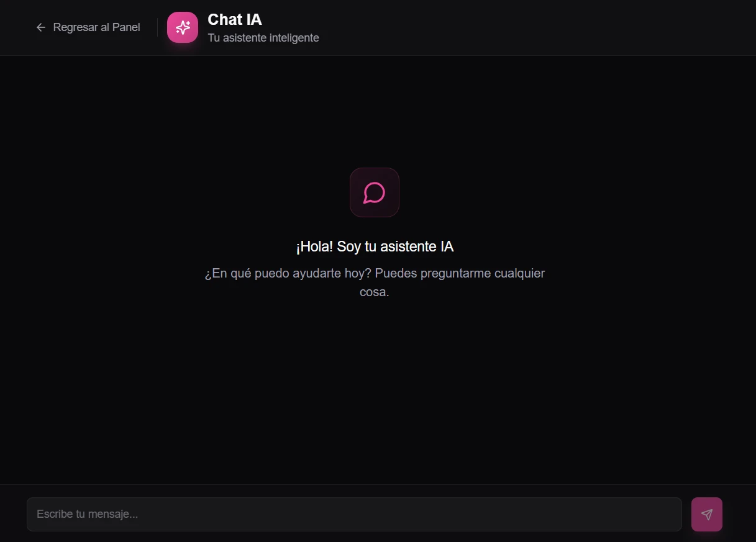The image size is (756, 542).
Task: Go back via Regresar al Panel
Action: pyautogui.click(x=88, y=27)
